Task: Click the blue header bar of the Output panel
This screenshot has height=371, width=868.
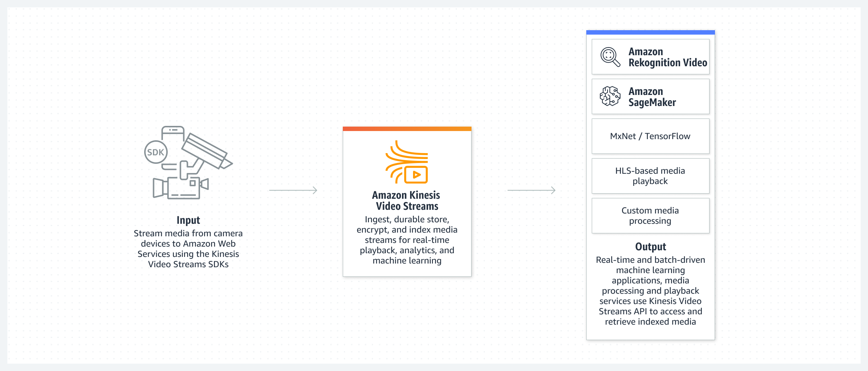Action: coord(650,32)
